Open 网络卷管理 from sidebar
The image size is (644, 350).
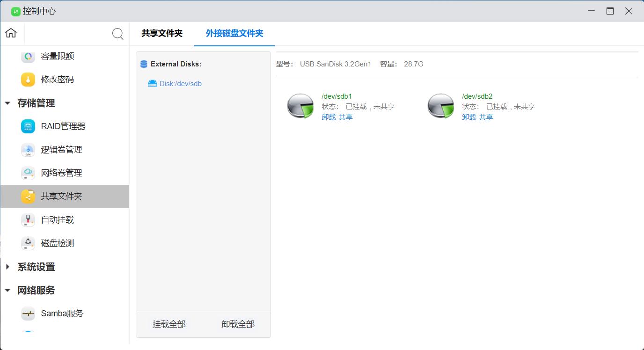(x=61, y=173)
